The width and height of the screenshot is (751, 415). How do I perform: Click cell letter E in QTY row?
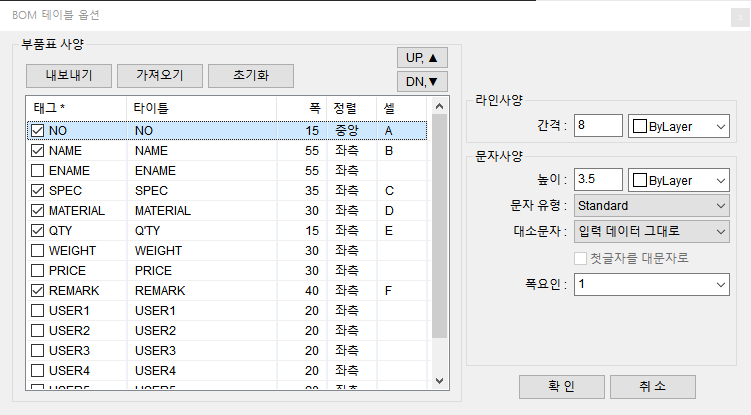388,231
